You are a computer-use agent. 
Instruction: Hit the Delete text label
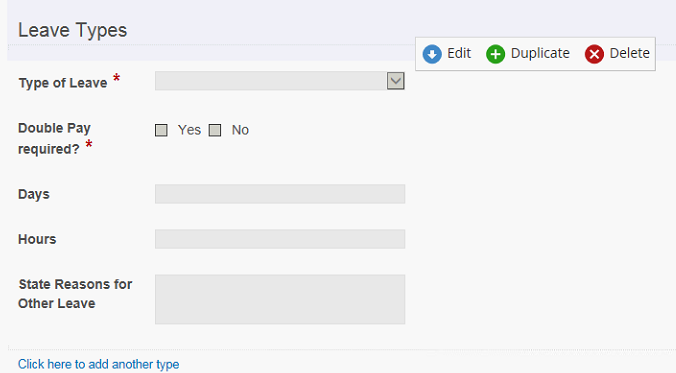point(629,53)
